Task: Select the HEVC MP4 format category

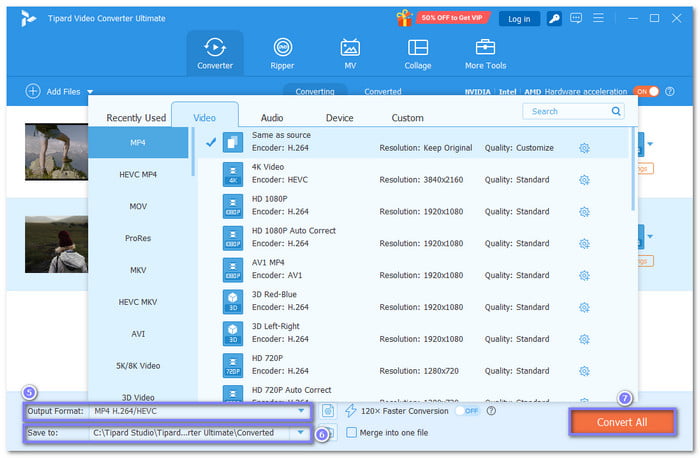Action: 138,174
